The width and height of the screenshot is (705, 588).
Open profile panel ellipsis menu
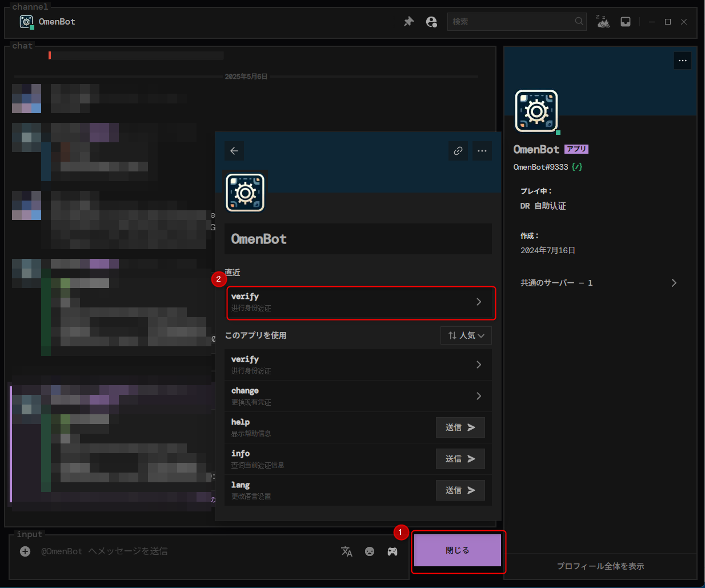pyautogui.click(x=683, y=61)
